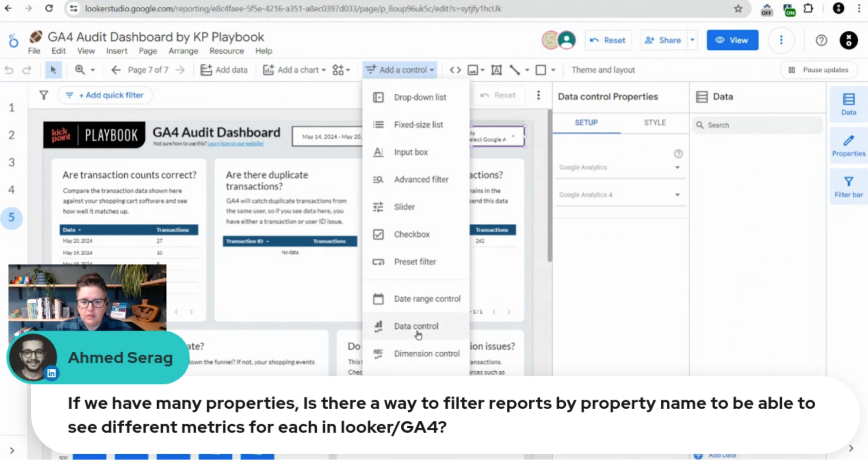Choose Slider control option
Image resolution: width=868 pixels, height=460 pixels.
pos(416,207)
